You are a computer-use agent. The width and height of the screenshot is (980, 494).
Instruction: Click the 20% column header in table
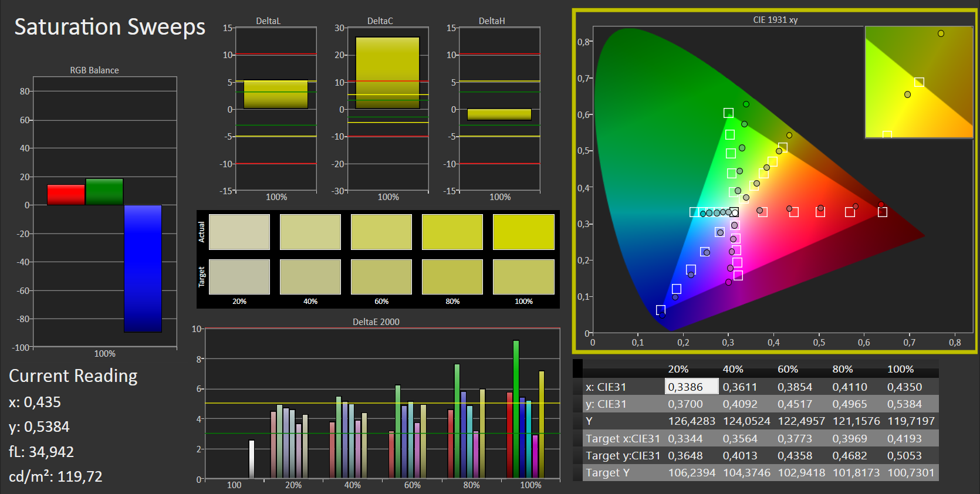pyautogui.click(x=678, y=369)
